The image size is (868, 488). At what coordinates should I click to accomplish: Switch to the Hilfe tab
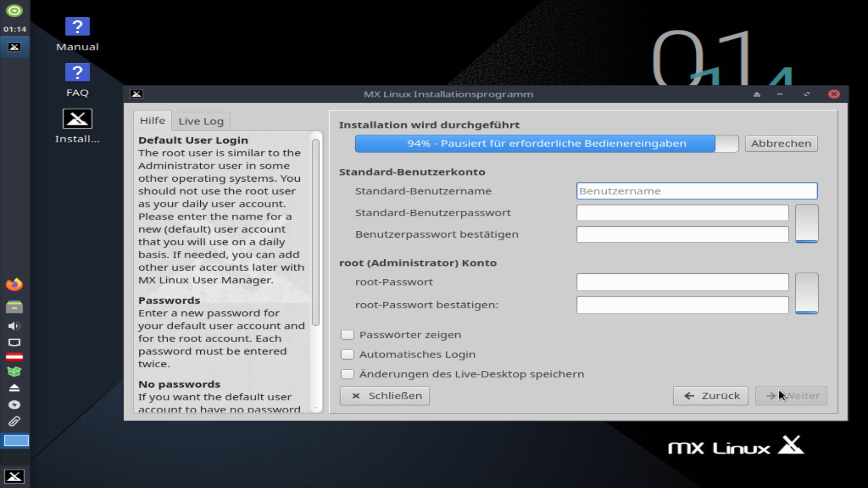coord(152,121)
